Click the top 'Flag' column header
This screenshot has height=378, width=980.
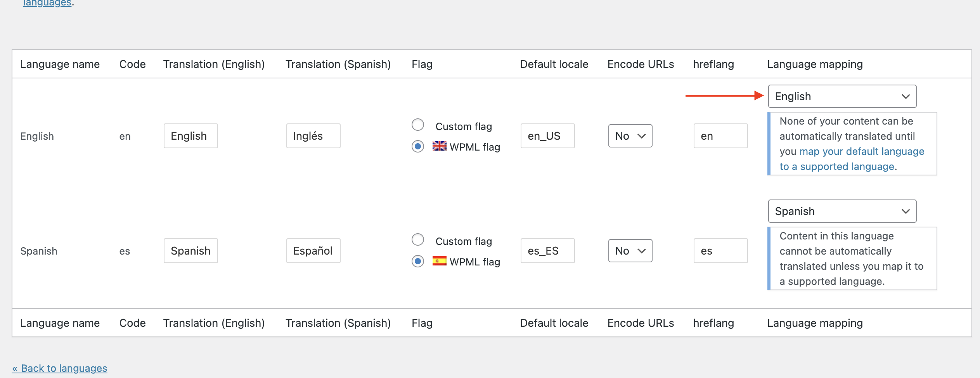click(422, 64)
